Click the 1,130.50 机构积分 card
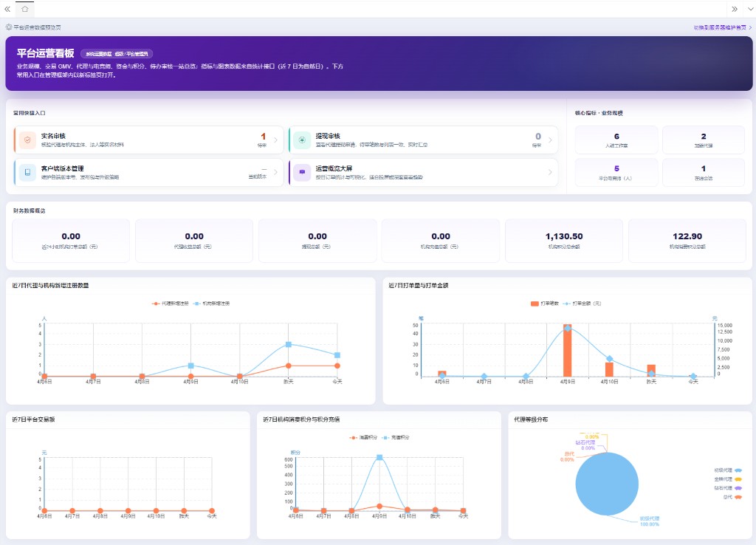This screenshot has width=756, height=545. (x=563, y=241)
